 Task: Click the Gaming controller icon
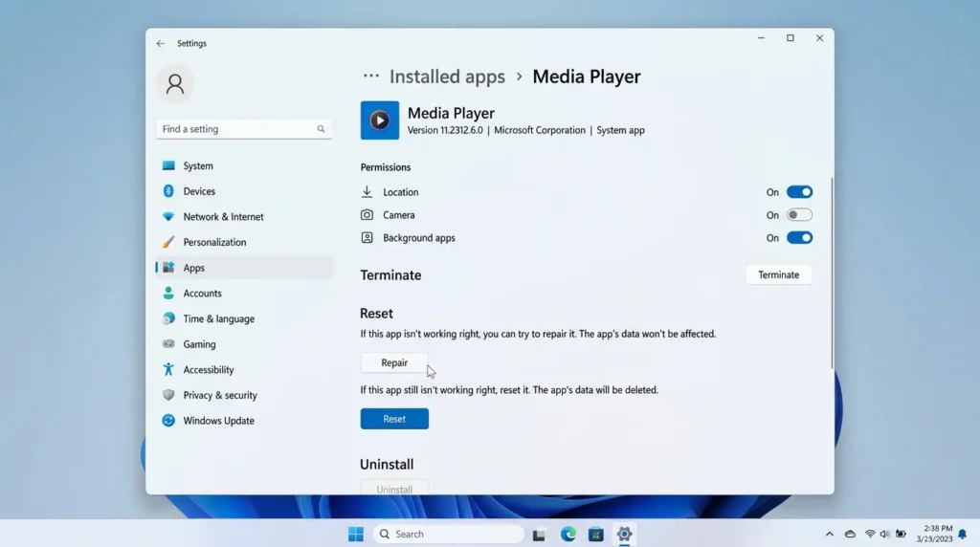coord(168,344)
